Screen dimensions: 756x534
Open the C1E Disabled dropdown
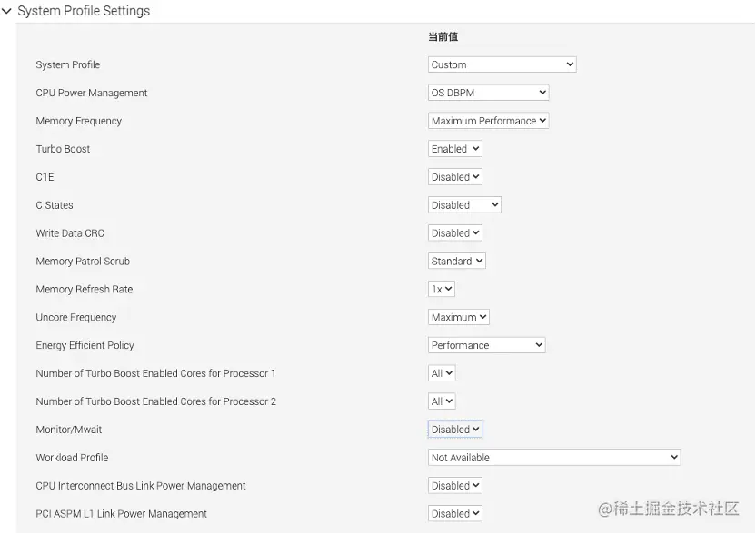pos(454,177)
